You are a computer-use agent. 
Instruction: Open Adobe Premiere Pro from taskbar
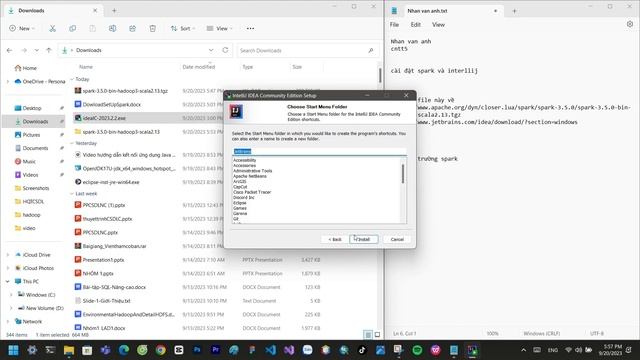tap(216, 350)
